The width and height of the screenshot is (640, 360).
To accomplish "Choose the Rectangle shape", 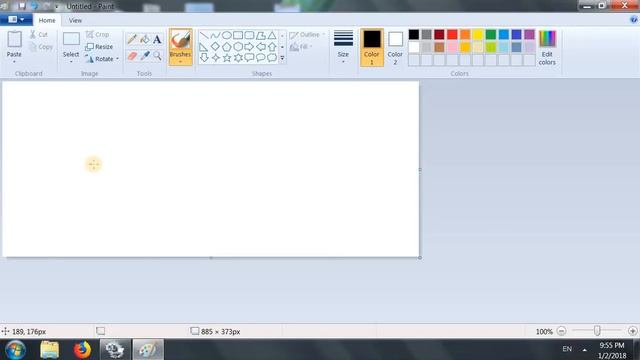I will click(238, 36).
